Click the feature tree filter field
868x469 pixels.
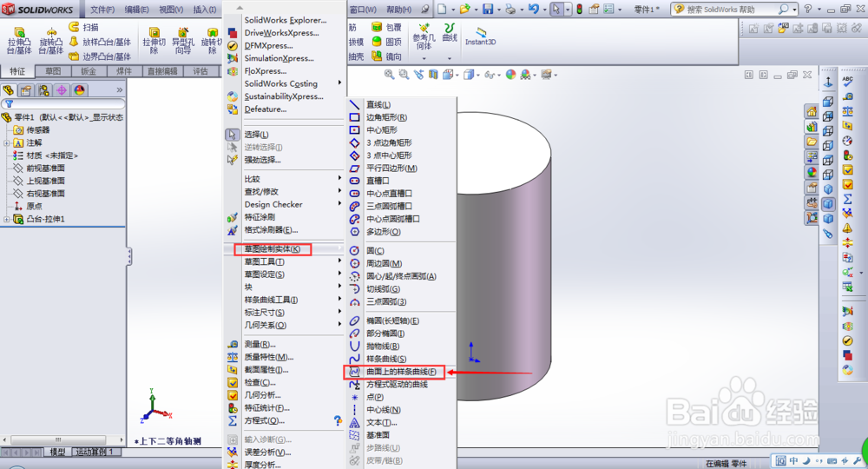[63, 103]
